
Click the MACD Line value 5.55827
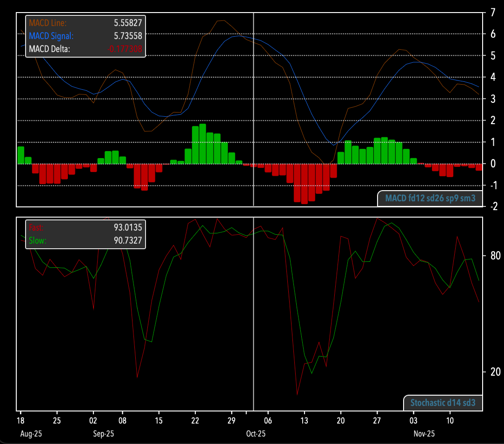click(128, 22)
